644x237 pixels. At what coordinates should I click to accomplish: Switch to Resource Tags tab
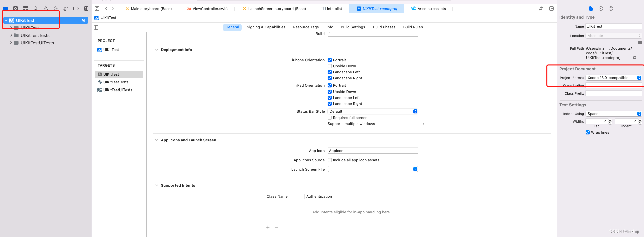[x=306, y=27]
